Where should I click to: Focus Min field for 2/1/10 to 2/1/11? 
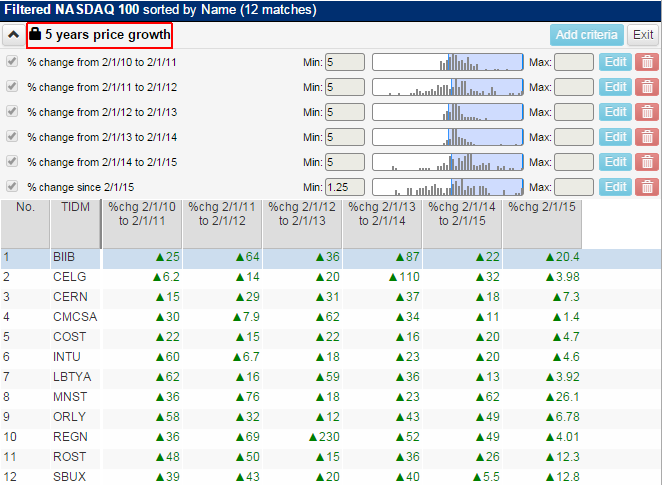pyautogui.click(x=345, y=62)
